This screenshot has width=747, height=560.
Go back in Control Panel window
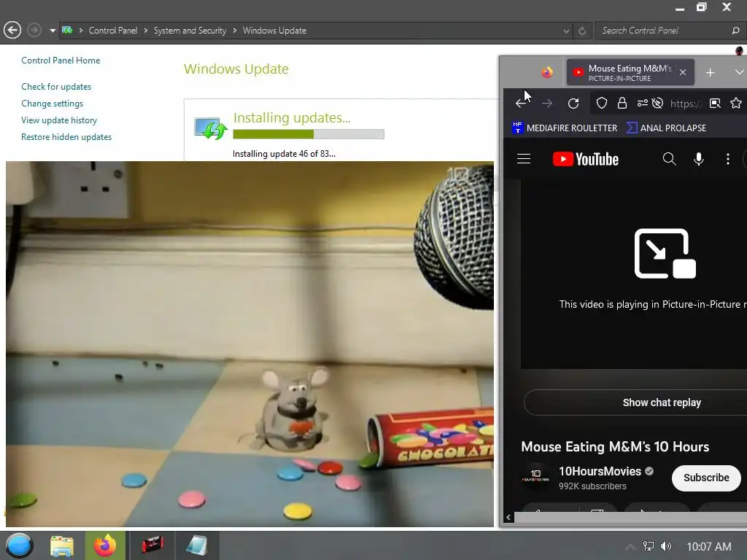click(x=12, y=31)
